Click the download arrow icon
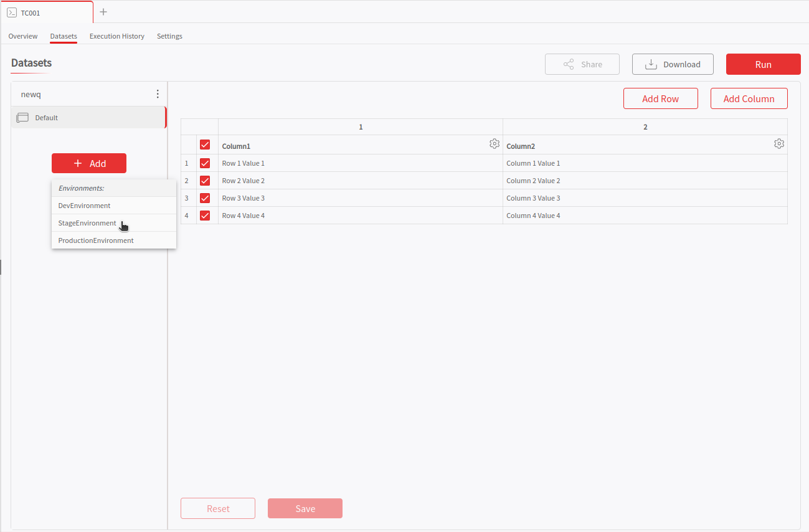Screen dimensions: 809x532 coord(651,64)
